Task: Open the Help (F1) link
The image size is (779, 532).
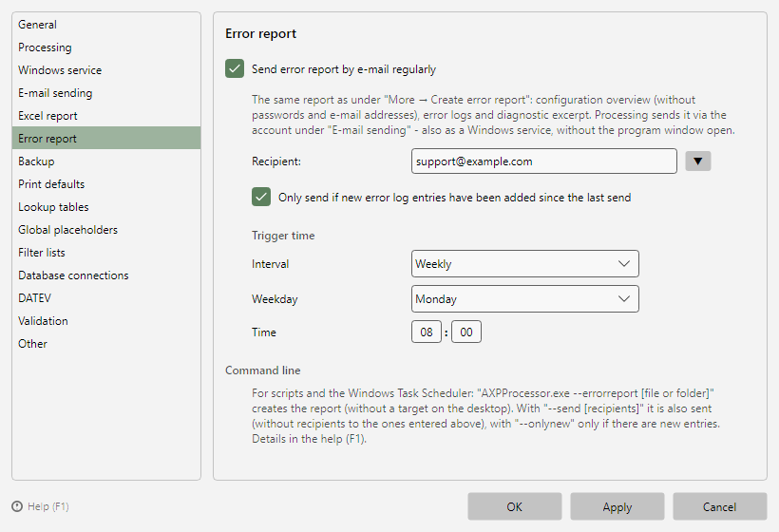Action: click(48, 506)
